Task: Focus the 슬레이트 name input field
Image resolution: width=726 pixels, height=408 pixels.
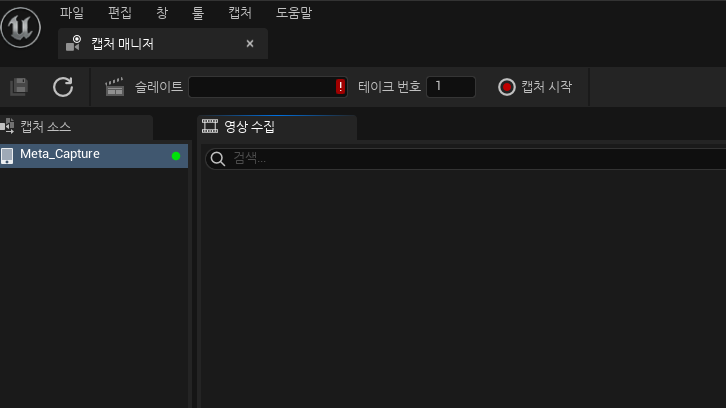Action: coord(268,87)
